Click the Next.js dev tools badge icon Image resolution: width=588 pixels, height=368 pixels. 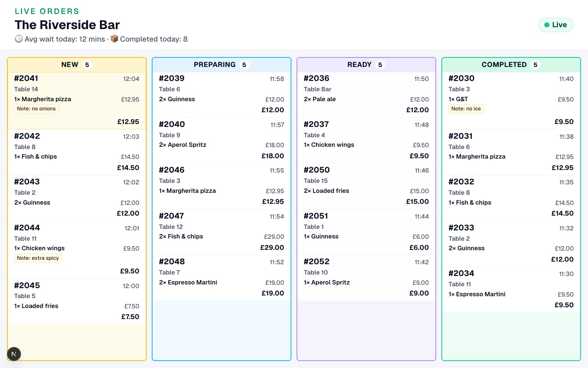14,354
